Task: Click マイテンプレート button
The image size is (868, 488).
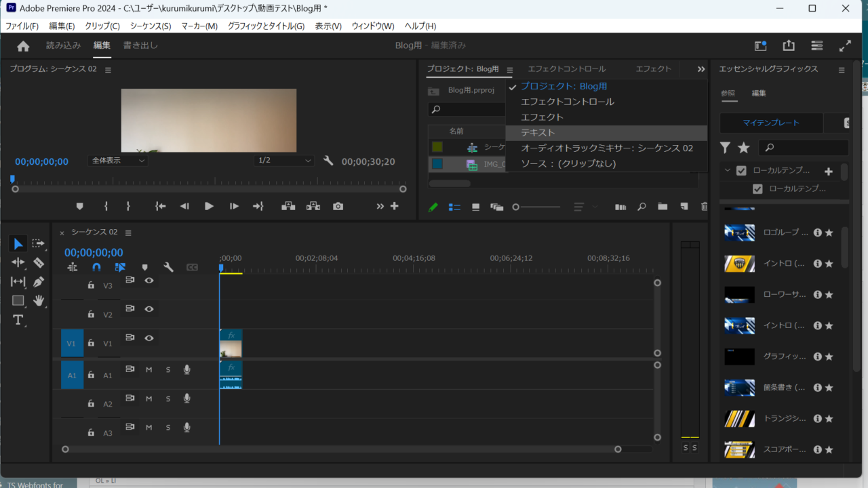Action: (x=771, y=123)
